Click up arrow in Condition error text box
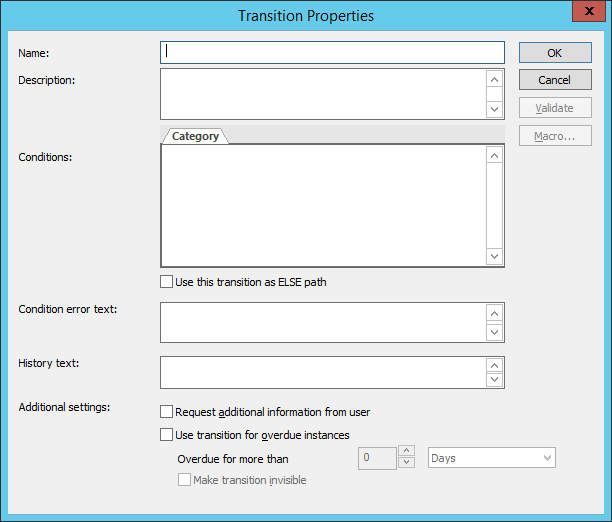Image resolution: width=612 pixels, height=522 pixels. click(495, 314)
